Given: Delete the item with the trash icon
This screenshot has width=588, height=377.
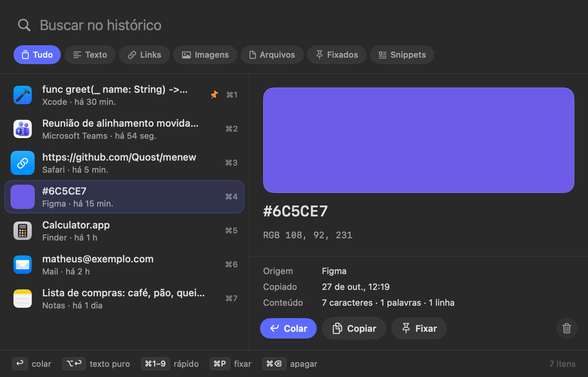Looking at the screenshot, I should pos(567,328).
